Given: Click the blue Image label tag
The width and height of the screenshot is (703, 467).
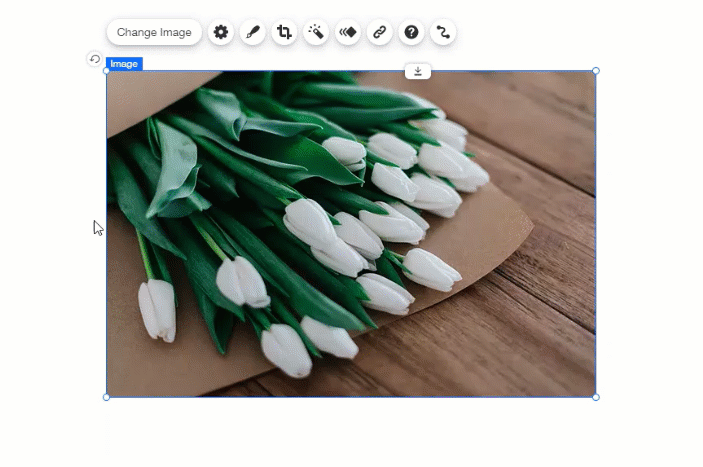Looking at the screenshot, I should click(x=125, y=64).
